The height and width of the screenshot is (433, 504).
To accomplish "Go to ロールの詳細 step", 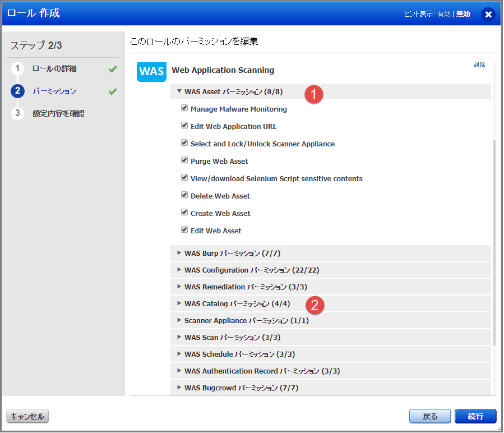I will (x=54, y=68).
